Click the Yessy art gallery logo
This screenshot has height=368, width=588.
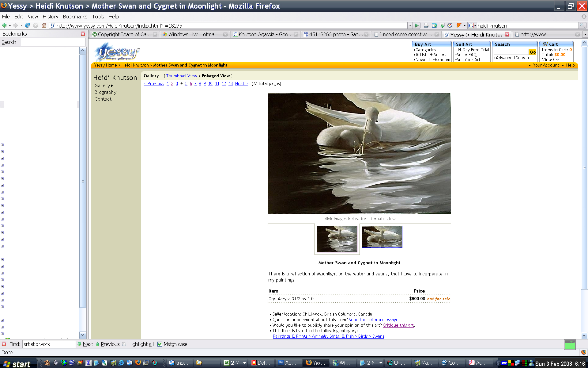point(118,52)
